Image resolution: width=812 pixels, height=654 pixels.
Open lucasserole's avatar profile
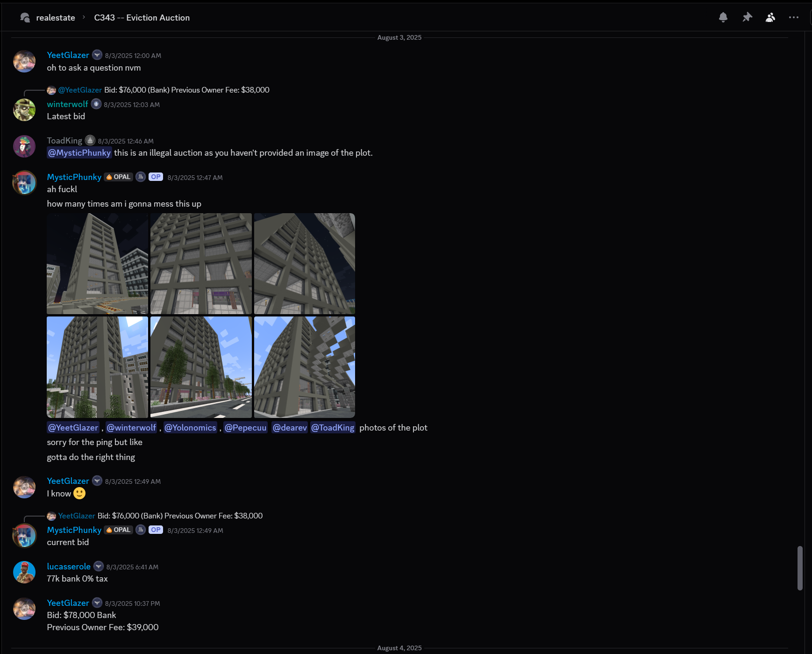[x=24, y=572]
